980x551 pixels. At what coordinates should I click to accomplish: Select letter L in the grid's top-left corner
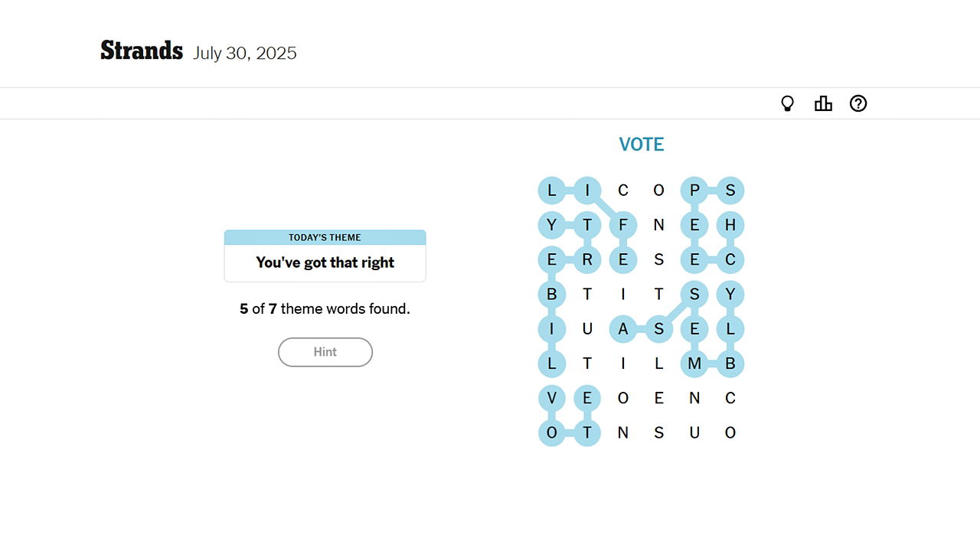pyautogui.click(x=552, y=191)
